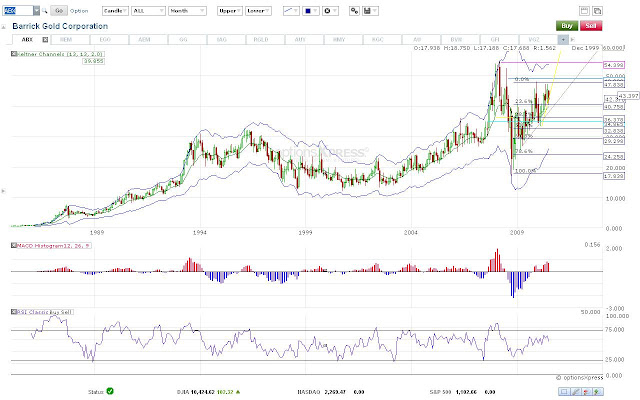Screen dimensions: 640x400
Task: Click the 39.955 Keltner value label
Action: [93, 61]
